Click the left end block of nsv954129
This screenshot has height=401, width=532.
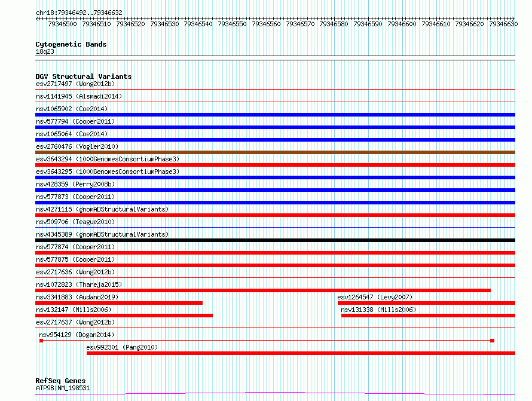(41, 341)
